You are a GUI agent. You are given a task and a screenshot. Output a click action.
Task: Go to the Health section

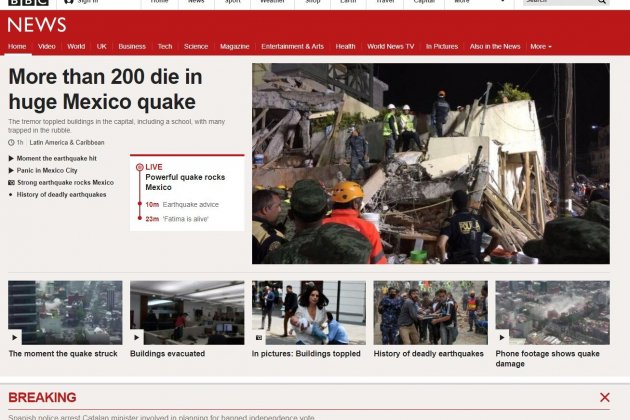pos(345,47)
